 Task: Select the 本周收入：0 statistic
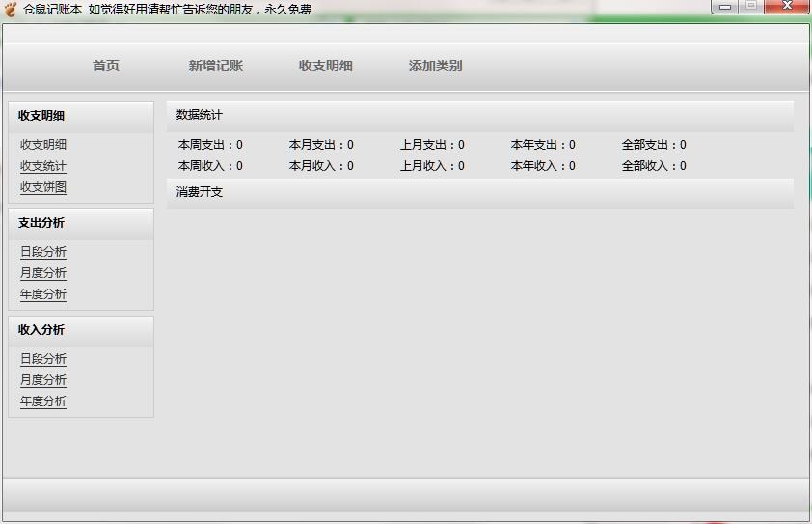pos(210,166)
